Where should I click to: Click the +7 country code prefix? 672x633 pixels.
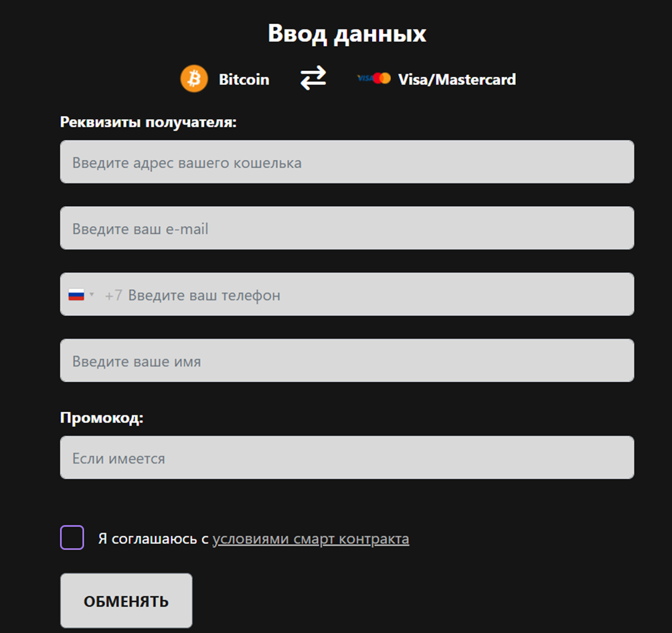point(114,295)
